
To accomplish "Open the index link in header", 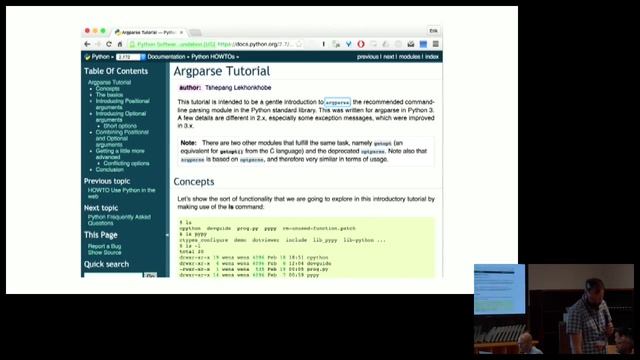I will tap(432, 57).
